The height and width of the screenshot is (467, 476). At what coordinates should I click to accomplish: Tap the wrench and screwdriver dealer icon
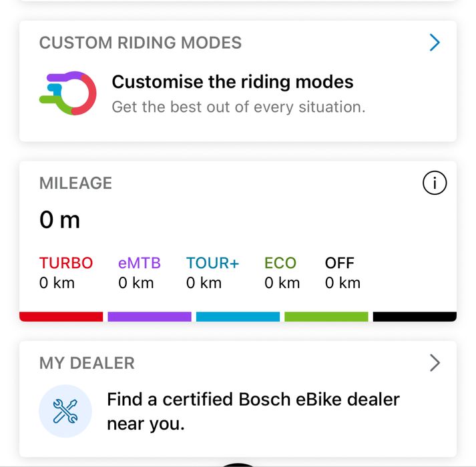[x=65, y=411]
